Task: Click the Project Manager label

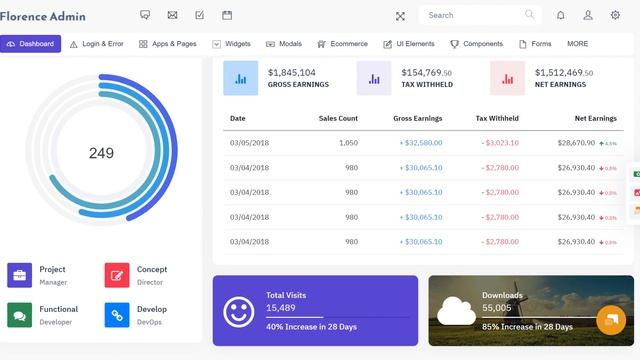Action: coord(53,276)
